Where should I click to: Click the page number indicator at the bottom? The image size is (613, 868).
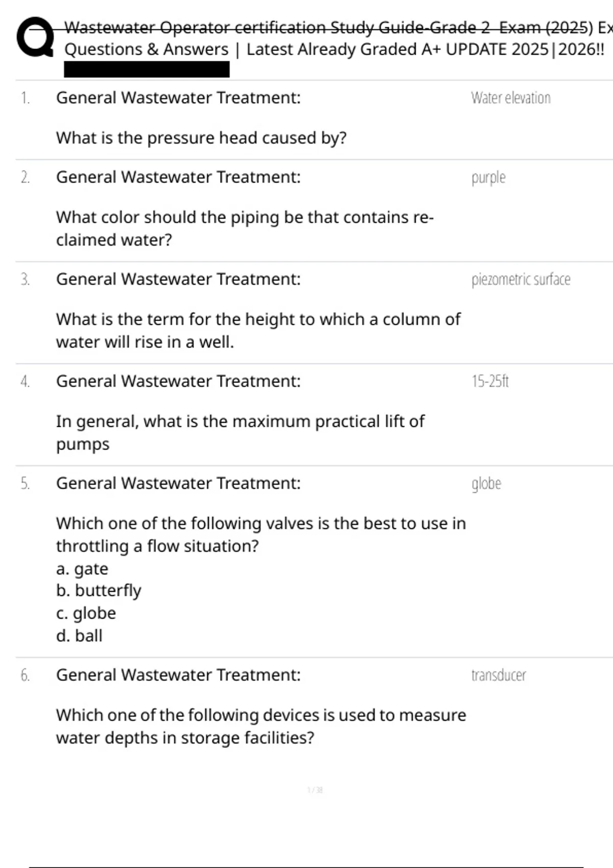315,790
